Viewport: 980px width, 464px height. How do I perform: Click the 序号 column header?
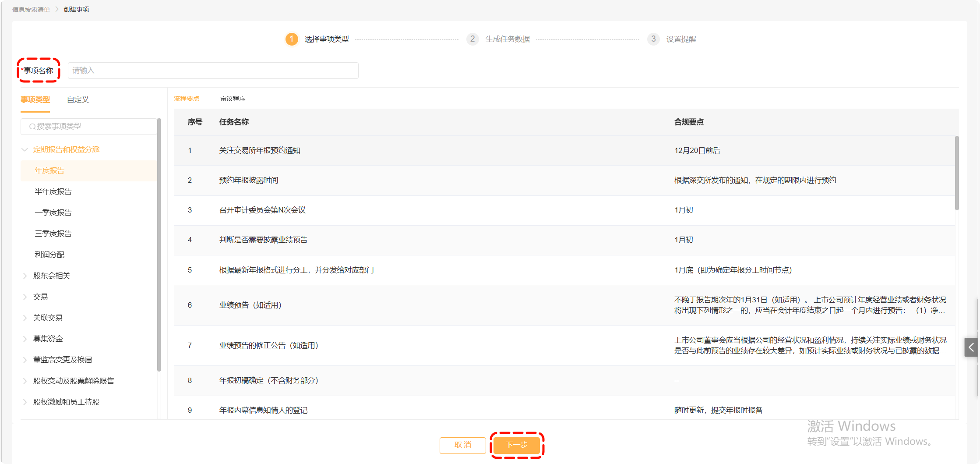pyautogui.click(x=195, y=122)
